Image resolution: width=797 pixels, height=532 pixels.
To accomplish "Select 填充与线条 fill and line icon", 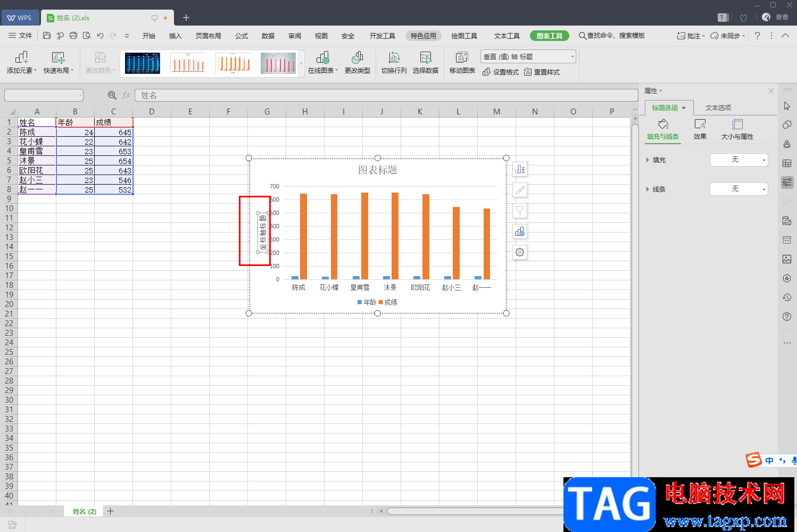I will tap(663, 129).
